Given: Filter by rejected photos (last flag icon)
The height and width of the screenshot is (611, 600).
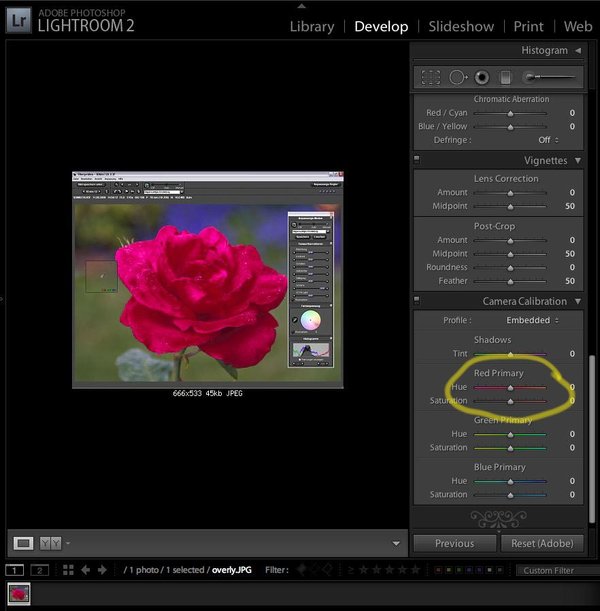Looking at the screenshot, I should click(327, 570).
